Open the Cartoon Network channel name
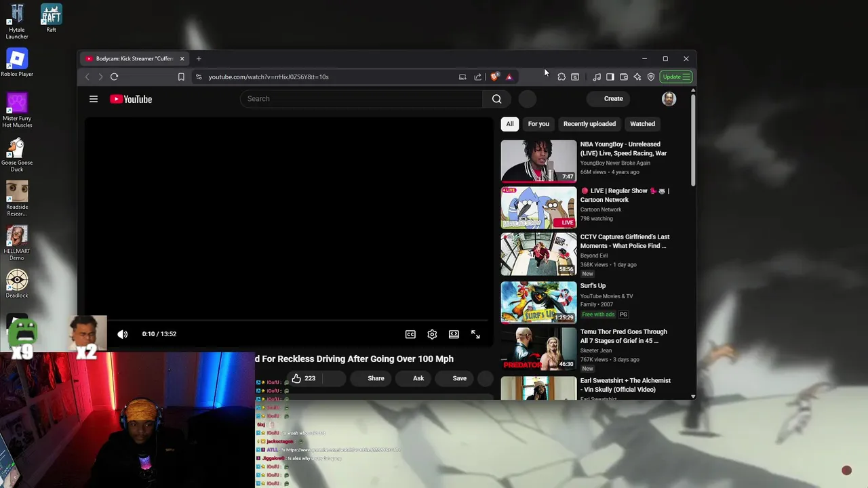The height and width of the screenshot is (488, 868). point(600,209)
